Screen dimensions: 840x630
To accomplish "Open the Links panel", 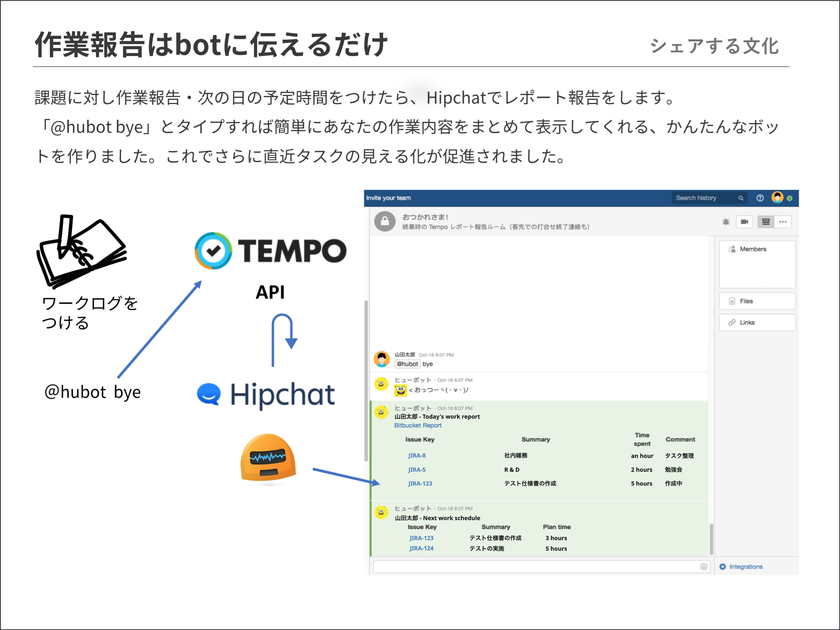I will click(757, 322).
